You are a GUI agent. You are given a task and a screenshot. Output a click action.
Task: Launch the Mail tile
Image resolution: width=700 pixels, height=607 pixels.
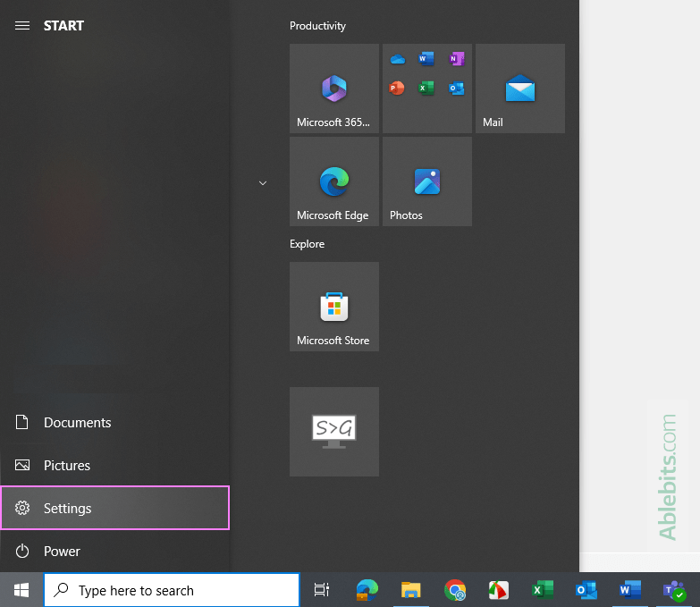coord(520,89)
